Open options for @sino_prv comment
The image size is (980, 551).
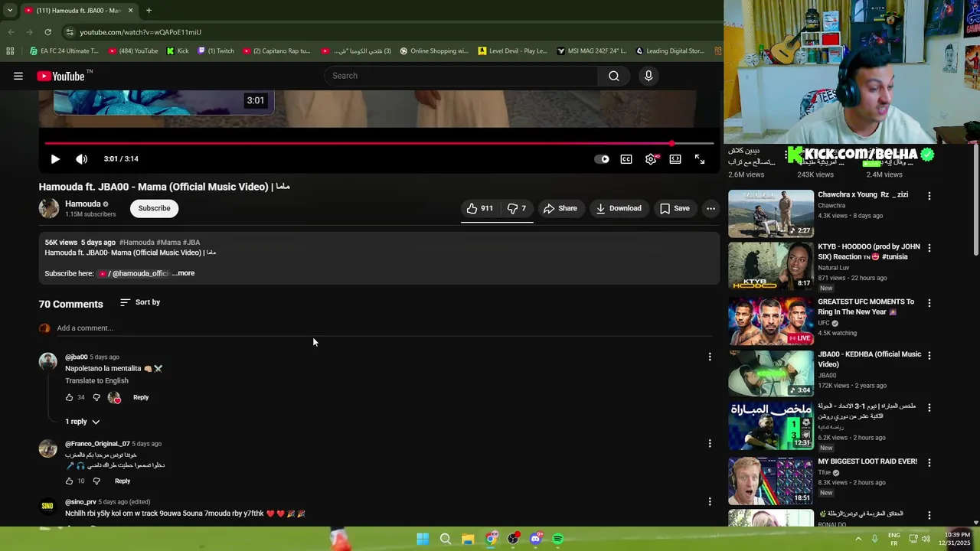click(x=710, y=501)
